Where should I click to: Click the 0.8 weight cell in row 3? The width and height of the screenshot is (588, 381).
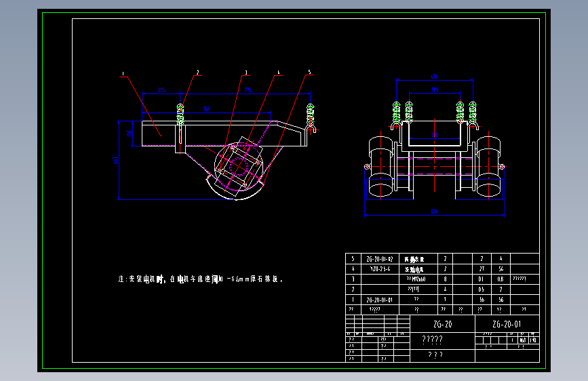[501, 279]
